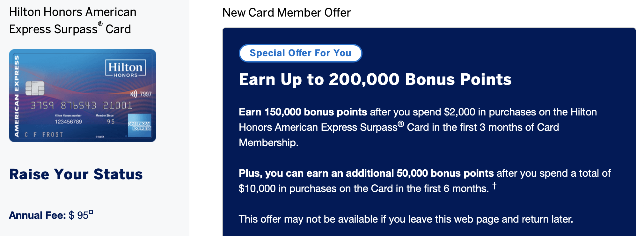Screen dimensions: 644x236
Task: Click the Earn 150,000 bonus points text
Action: coord(303,112)
